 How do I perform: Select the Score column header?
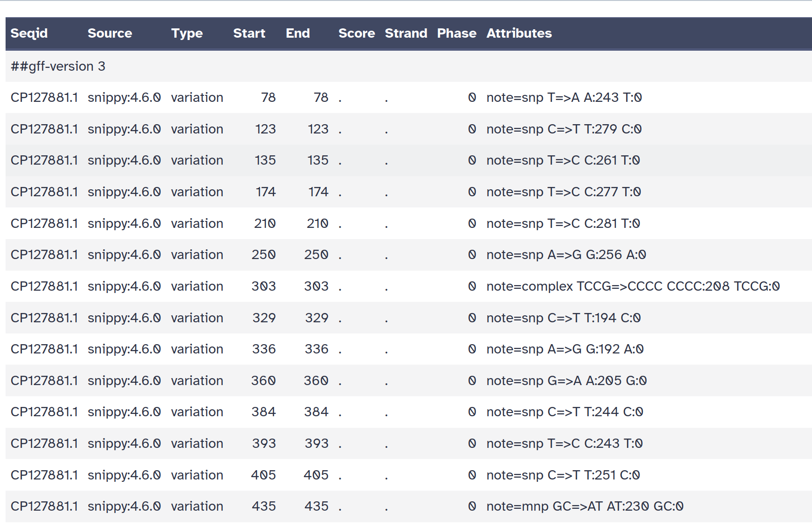coord(356,33)
